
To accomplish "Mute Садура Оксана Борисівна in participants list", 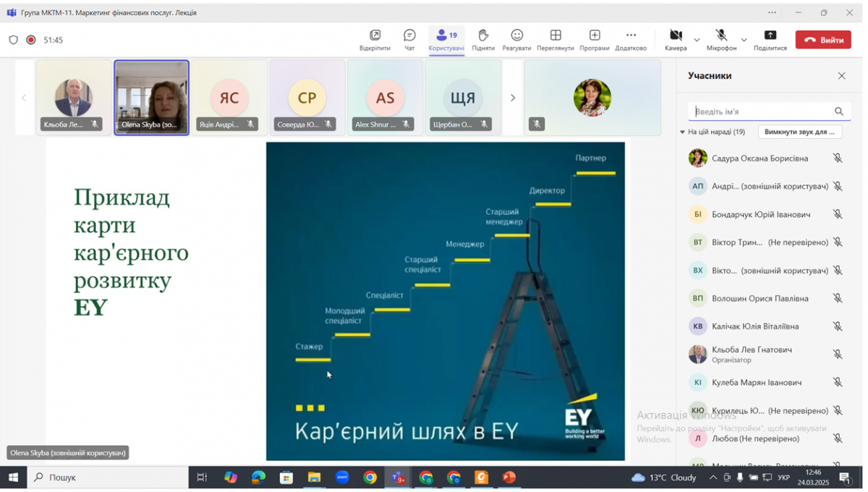I will pos(838,158).
